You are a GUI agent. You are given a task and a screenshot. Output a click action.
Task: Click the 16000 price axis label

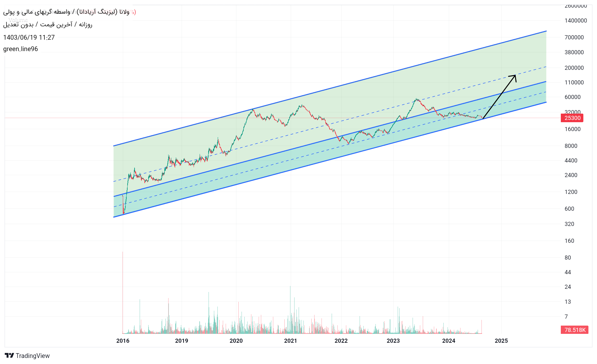(573, 129)
